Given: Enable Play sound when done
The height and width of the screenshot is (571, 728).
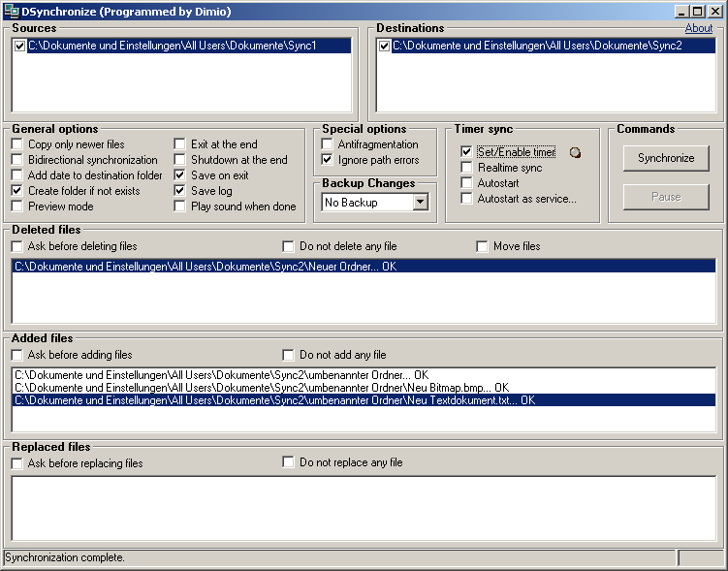Looking at the screenshot, I should [179, 206].
